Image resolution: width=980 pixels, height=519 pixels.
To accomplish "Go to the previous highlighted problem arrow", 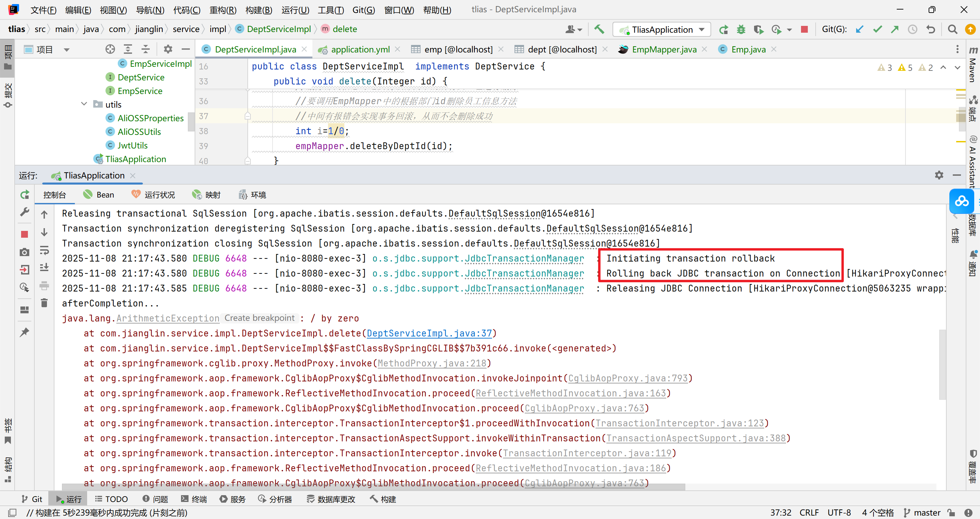I will (x=943, y=67).
